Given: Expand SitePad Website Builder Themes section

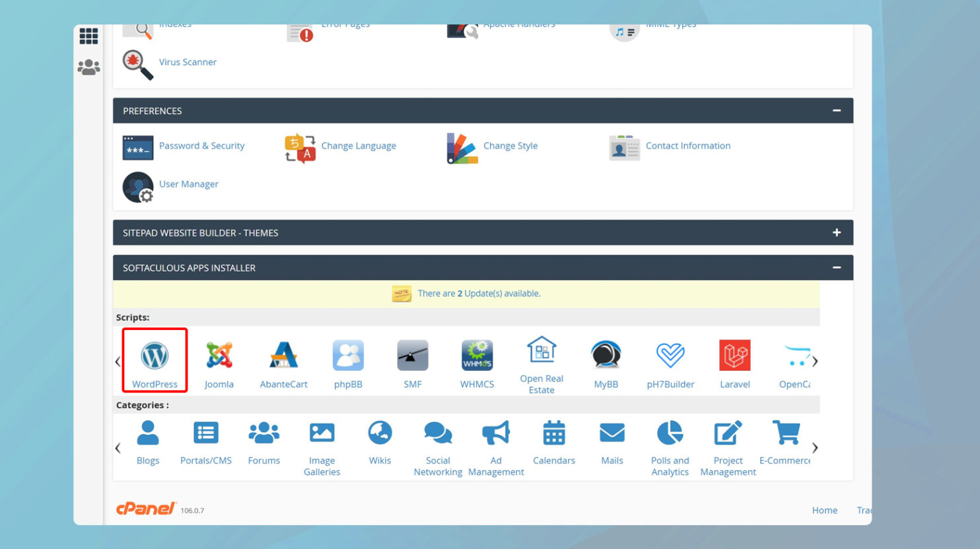Looking at the screenshot, I should click(x=836, y=232).
